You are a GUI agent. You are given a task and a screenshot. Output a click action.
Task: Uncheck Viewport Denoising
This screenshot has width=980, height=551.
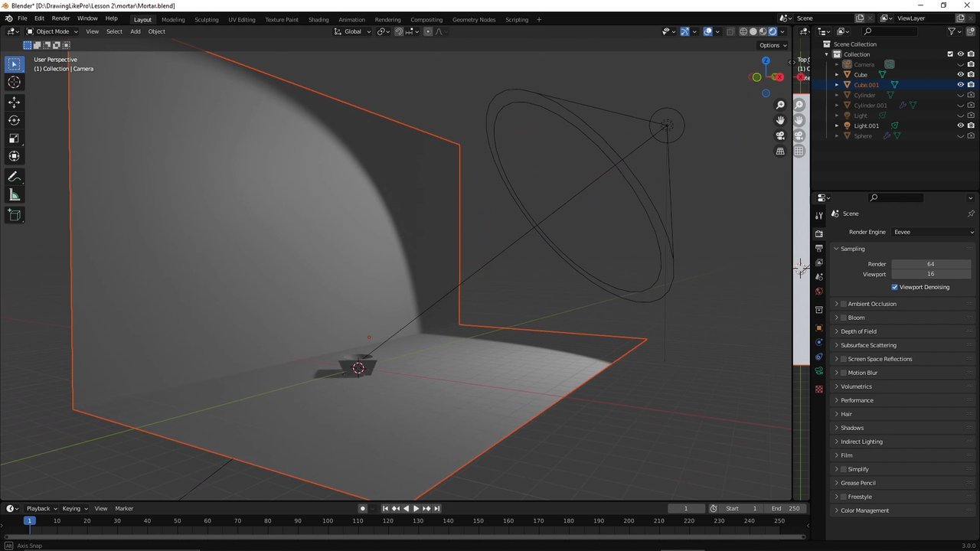[x=894, y=287]
